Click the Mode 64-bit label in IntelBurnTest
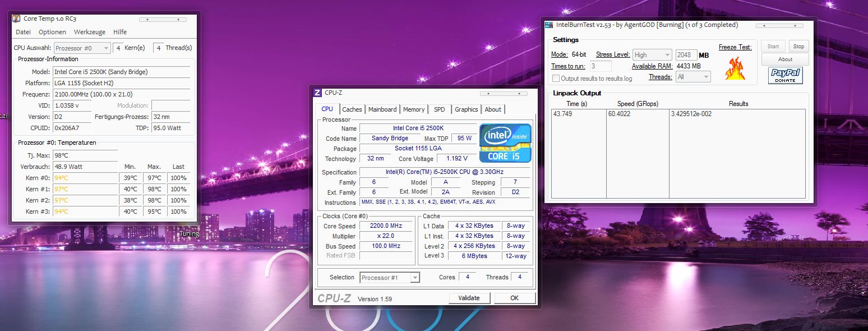868x331 pixels. pos(579,55)
